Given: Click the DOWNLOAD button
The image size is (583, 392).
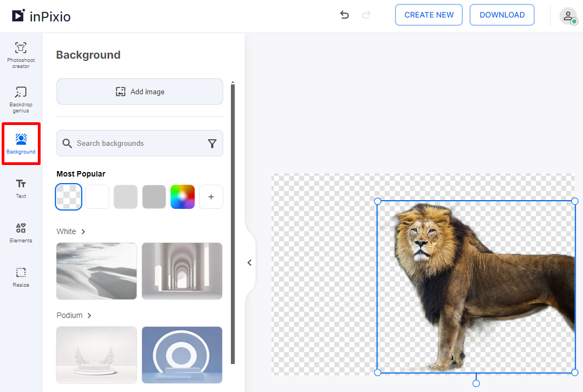Looking at the screenshot, I should [x=502, y=15].
